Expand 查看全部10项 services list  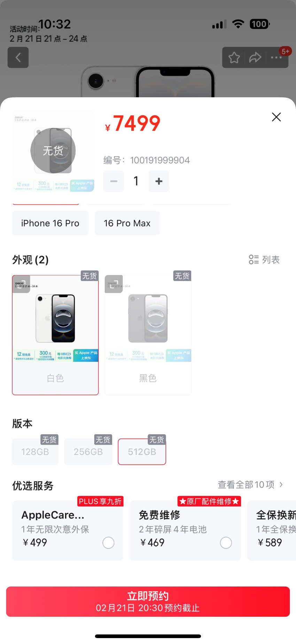(x=250, y=485)
